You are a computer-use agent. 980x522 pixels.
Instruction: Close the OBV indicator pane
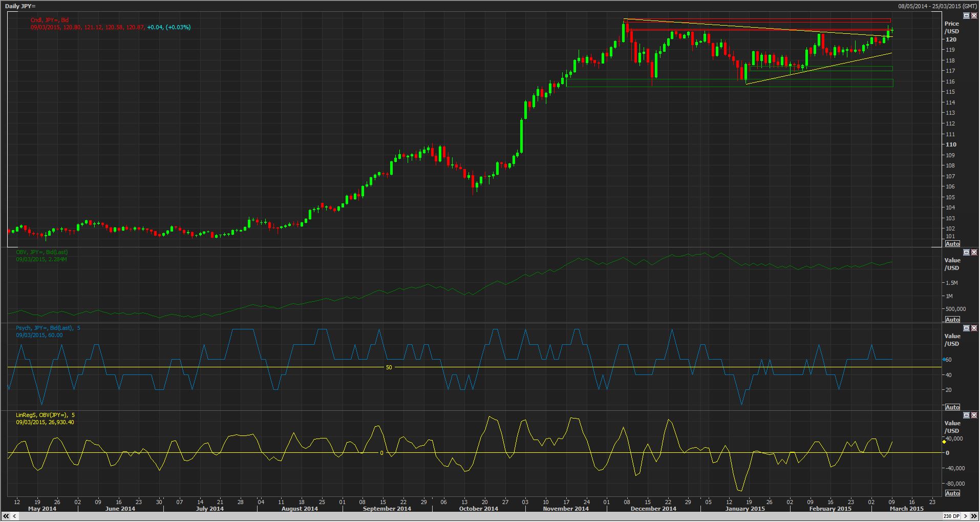click(x=974, y=253)
